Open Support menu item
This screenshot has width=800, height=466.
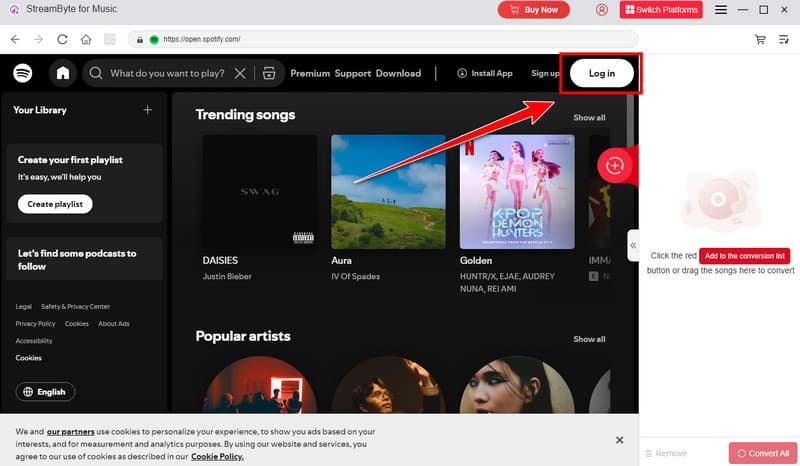pyautogui.click(x=353, y=73)
